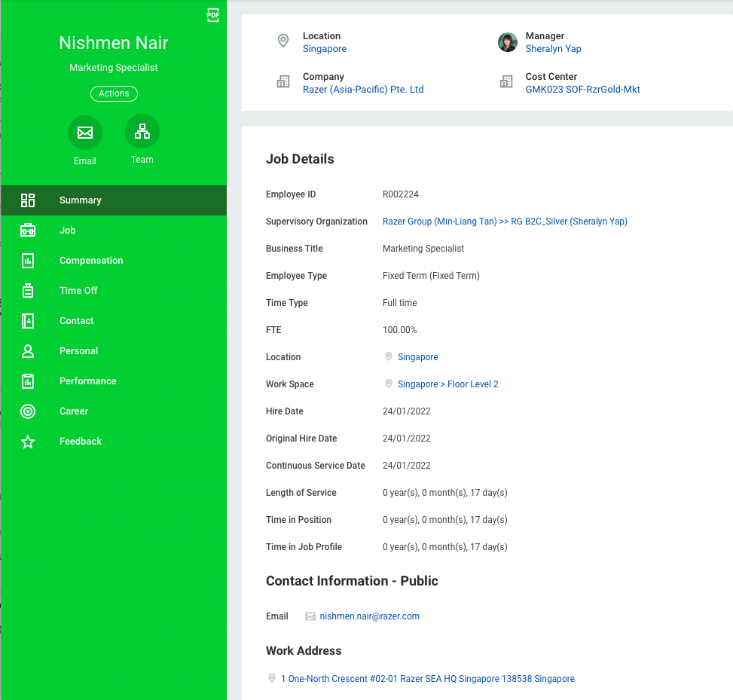Click the Full time value
The height and width of the screenshot is (700, 733).
point(400,303)
